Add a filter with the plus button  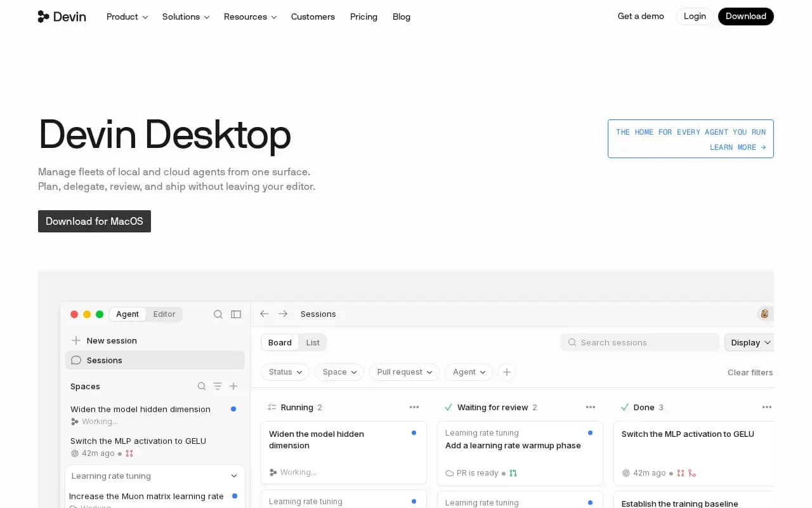507,372
